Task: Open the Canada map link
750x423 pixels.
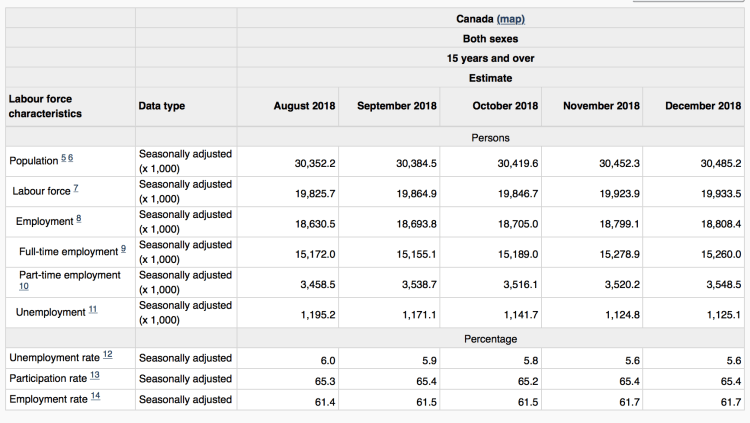Action: 510,19
